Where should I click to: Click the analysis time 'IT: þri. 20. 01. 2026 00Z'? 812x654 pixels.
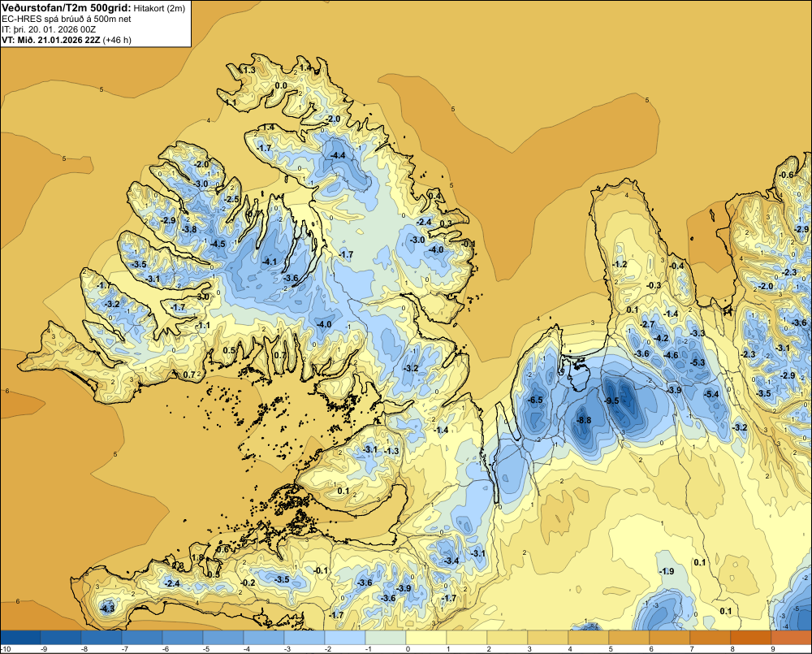(50, 29)
